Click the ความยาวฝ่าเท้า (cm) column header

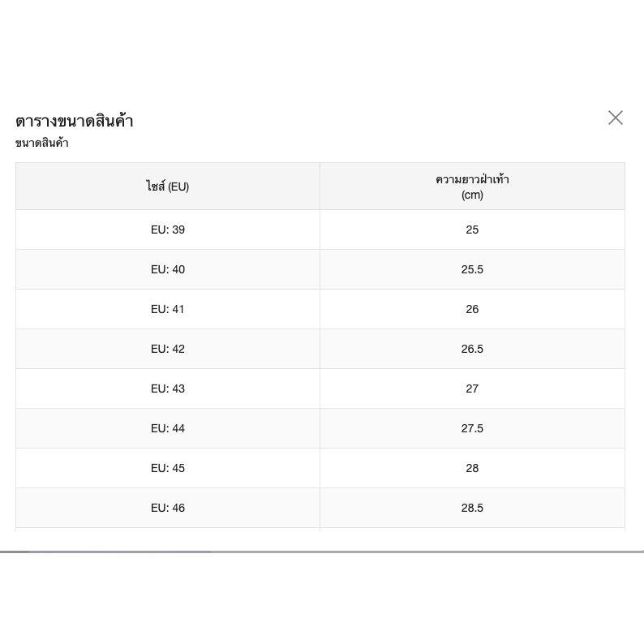click(x=472, y=187)
